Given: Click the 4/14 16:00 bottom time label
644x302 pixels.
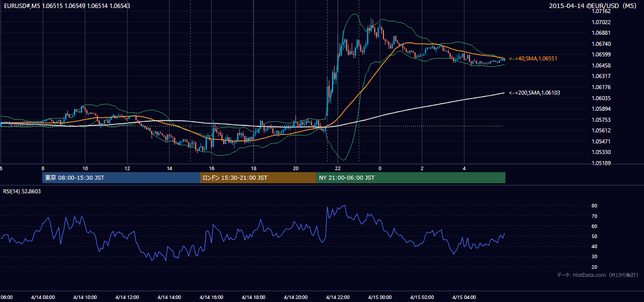Looking at the screenshot, I should (211, 297).
